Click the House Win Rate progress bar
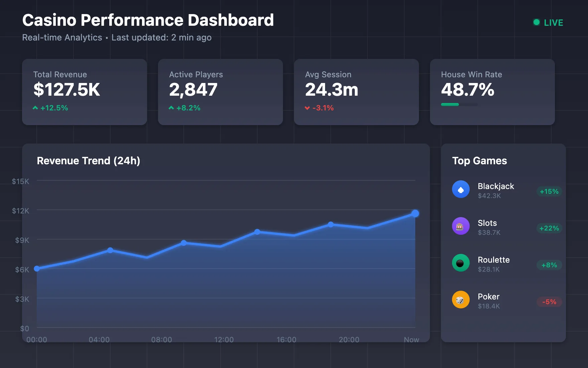 (459, 104)
